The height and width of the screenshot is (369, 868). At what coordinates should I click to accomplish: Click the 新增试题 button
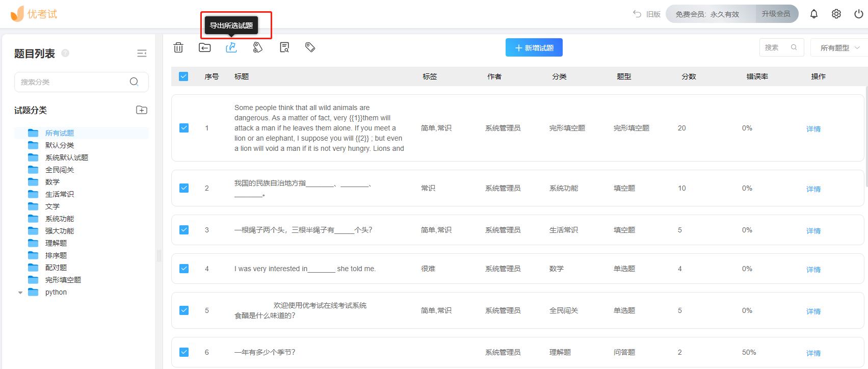[534, 48]
